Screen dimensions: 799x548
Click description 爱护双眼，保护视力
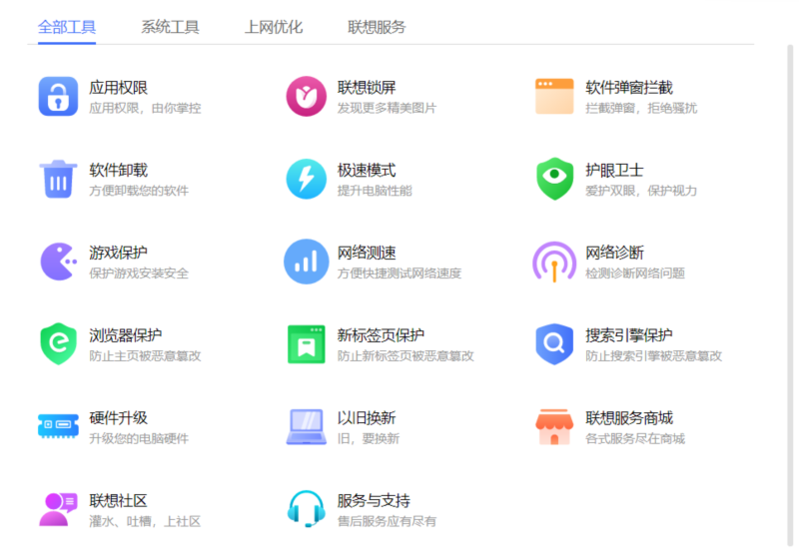641,191
